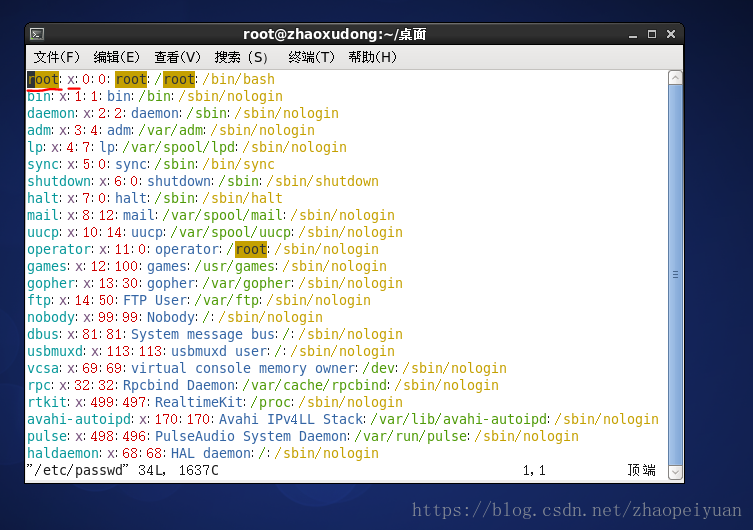753x530 pixels.
Task: Click '/bin/sync' shell path
Action: pos(239,164)
